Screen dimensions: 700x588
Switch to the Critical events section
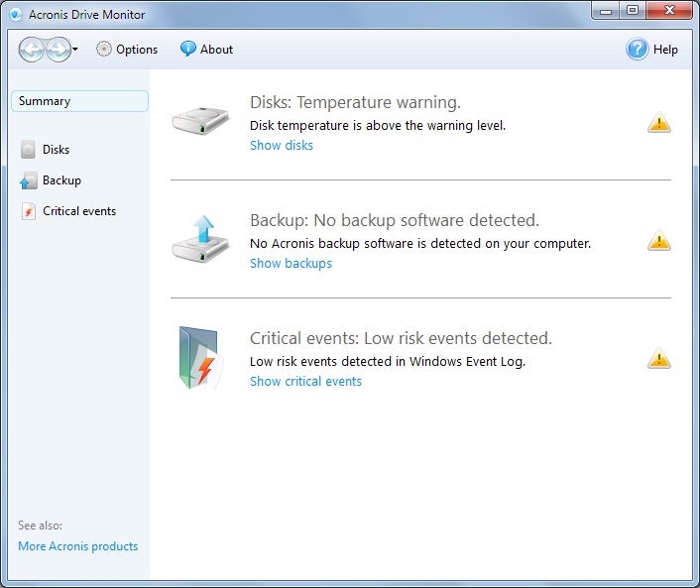tap(79, 211)
